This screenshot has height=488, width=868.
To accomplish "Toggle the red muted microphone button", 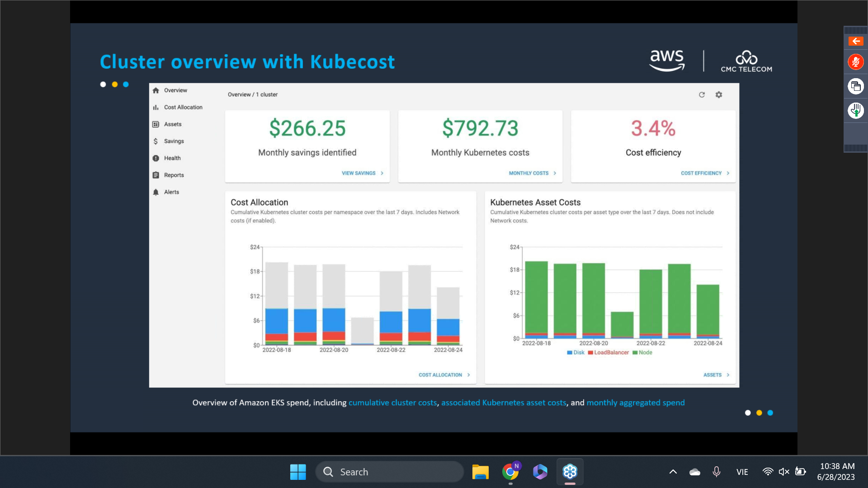I will [855, 62].
